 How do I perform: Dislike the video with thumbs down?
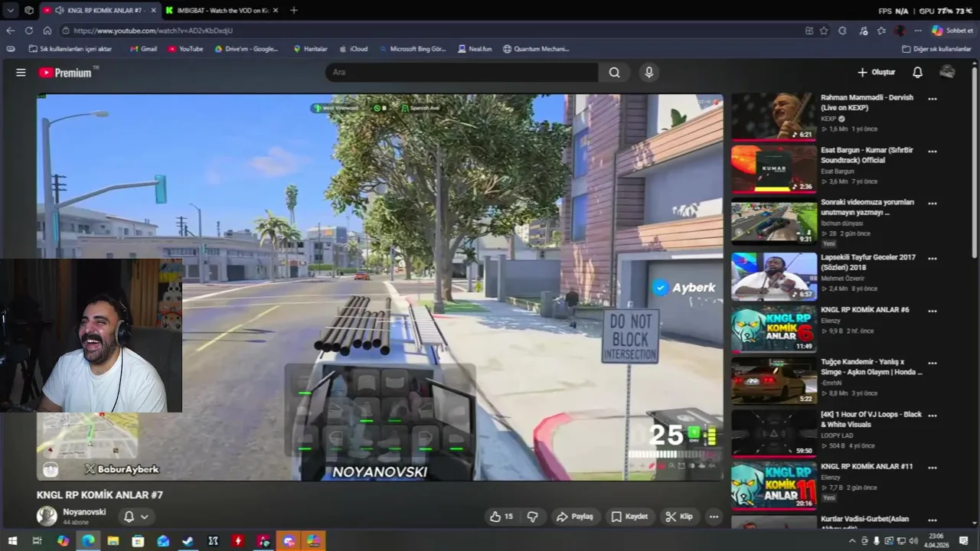(x=533, y=517)
